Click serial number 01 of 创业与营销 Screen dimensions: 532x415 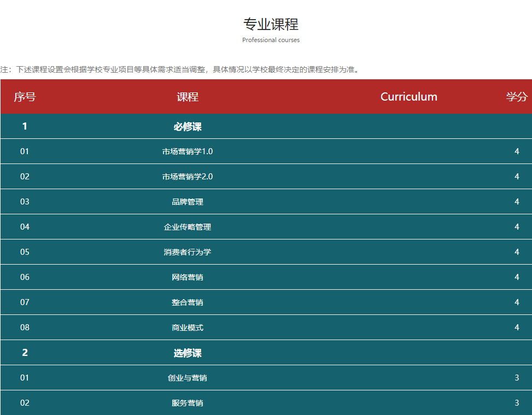(x=25, y=378)
